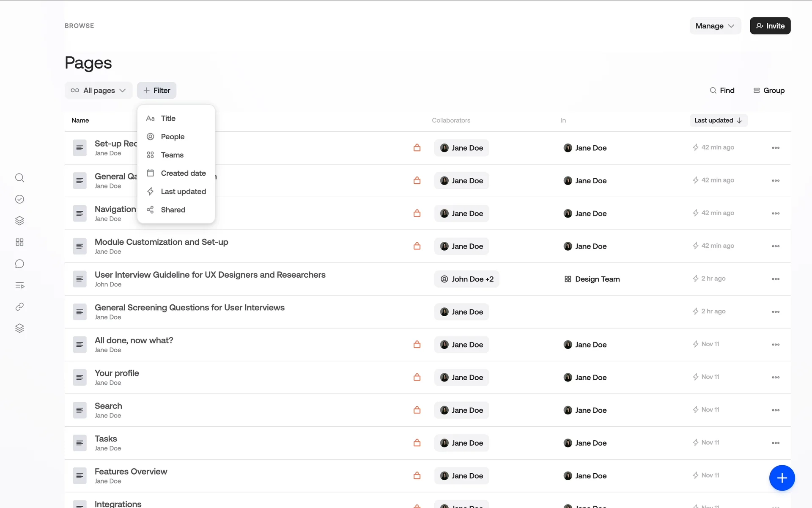Click the playlist arrow icon in sidebar
Viewport: 812px width, 508px height.
[19, 285]
